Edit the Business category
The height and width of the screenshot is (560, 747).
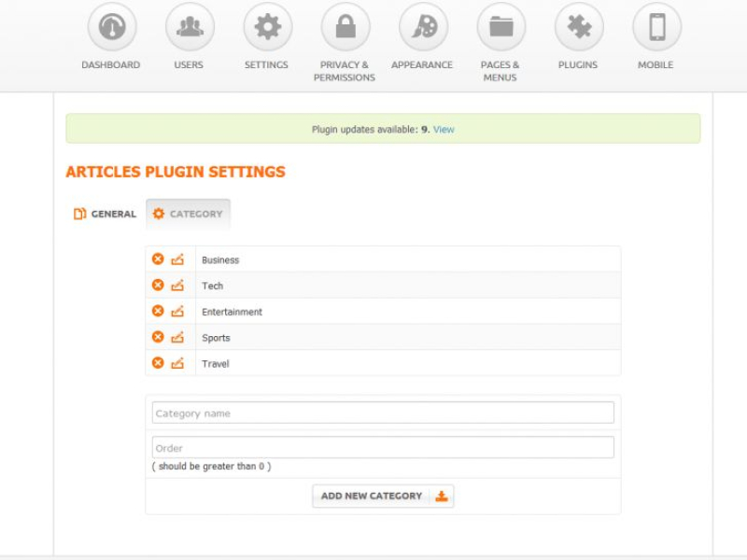pos(177,259)
